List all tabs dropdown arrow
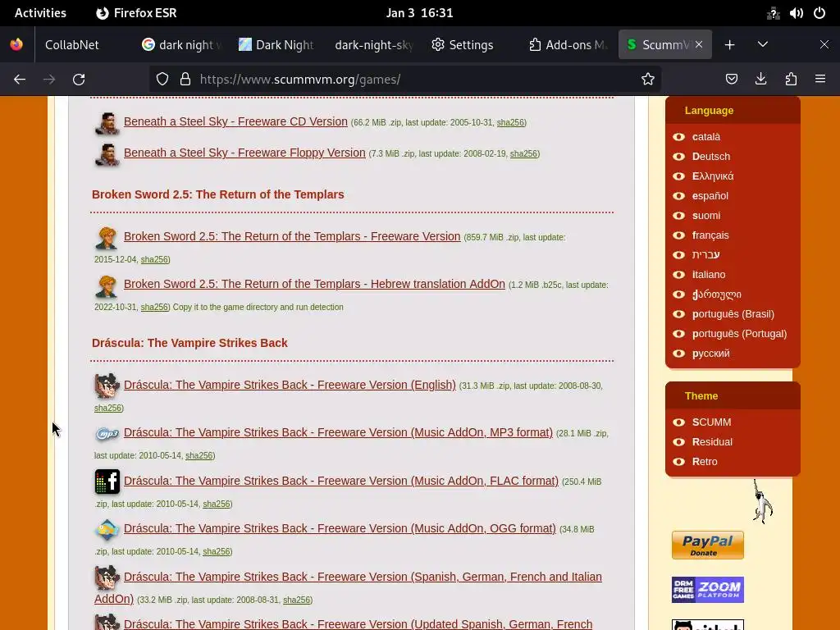 (763, 45)
